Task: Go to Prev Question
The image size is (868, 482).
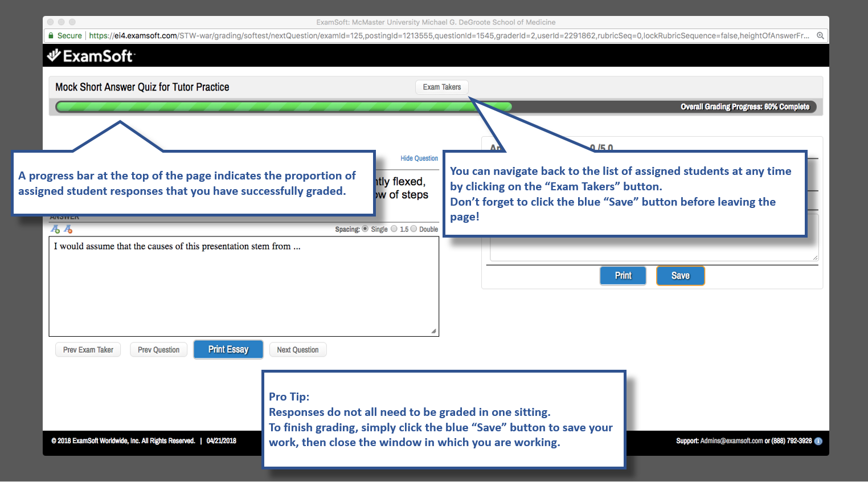Action: (158, 350)
